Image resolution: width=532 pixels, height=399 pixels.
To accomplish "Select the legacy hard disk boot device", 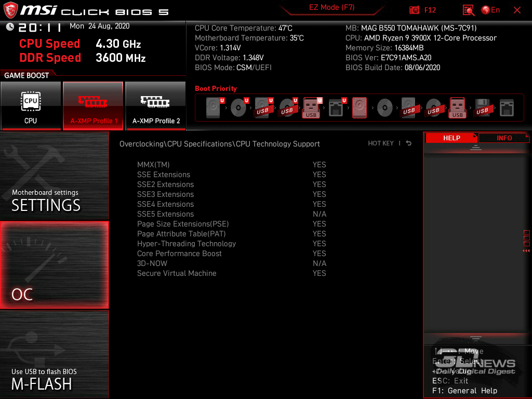I will [x=360, y=108].
